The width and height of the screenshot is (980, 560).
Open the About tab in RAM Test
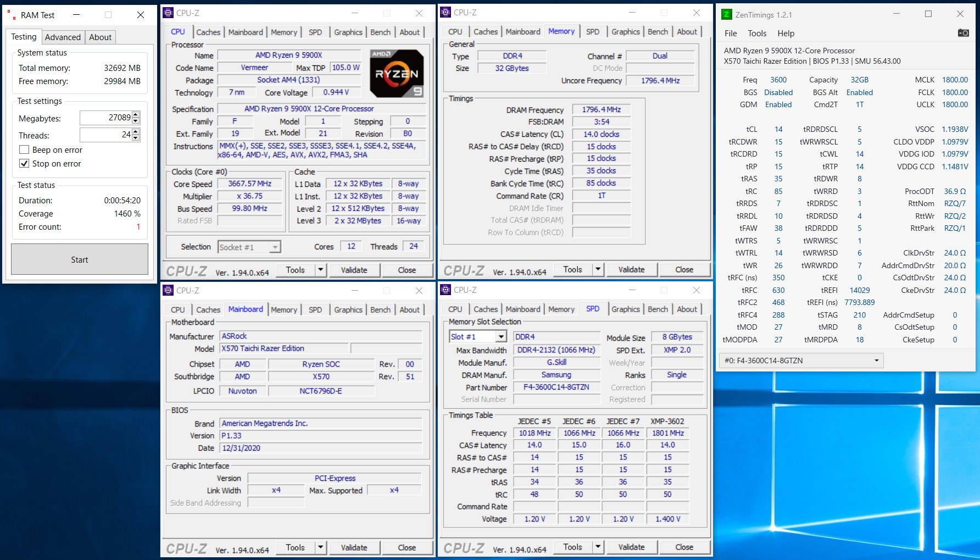100,37
